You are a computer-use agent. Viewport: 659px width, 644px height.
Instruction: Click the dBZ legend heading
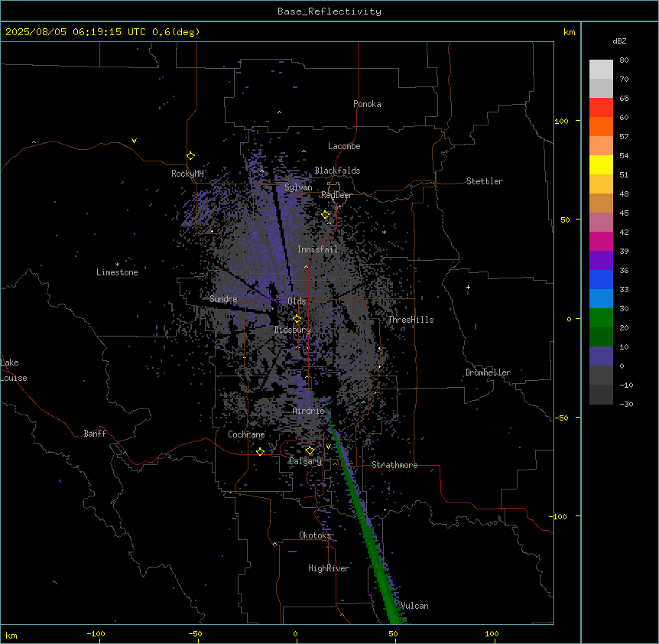coord(619,41)
